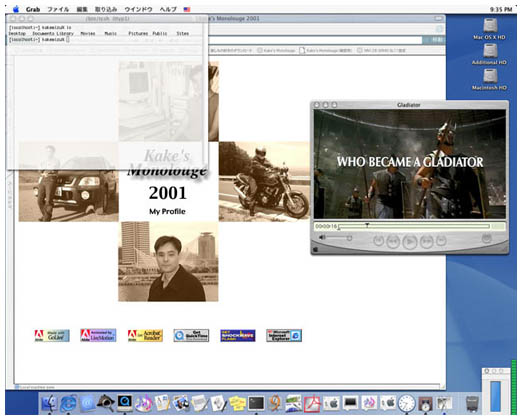The image size is (522, 420).
Task: Click the QuickTime volume slider knob
Action: pos(349,238)
